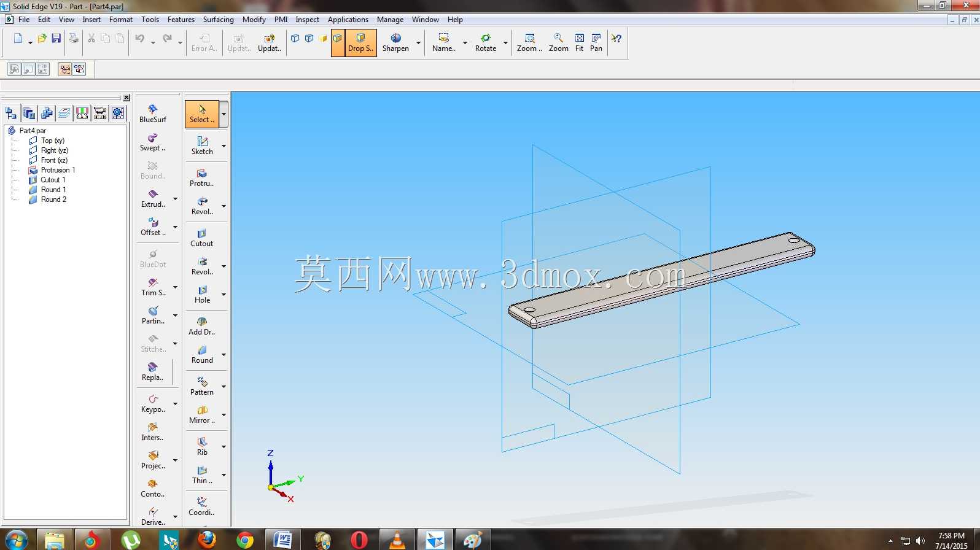Expand the Sketch options dropdown
The image size is (980, 550).
tap(224, 146)
